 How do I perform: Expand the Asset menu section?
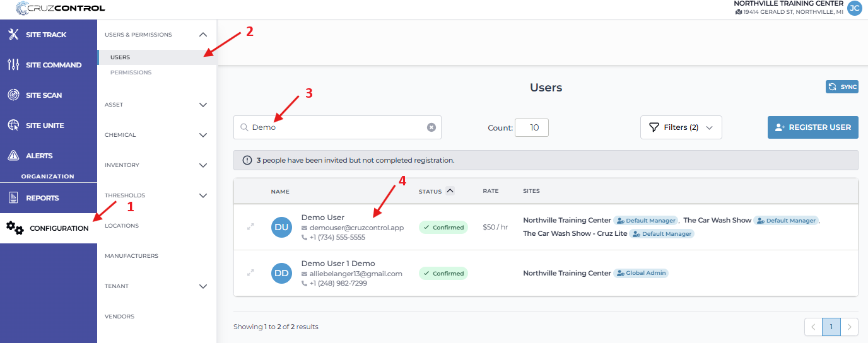[202, 105]
